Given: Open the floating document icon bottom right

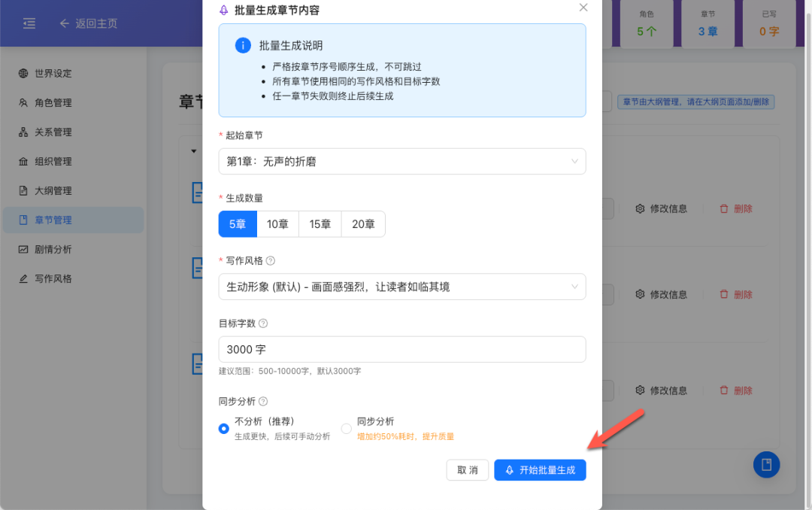Looking at the screenshot, I should pos(766,465).
